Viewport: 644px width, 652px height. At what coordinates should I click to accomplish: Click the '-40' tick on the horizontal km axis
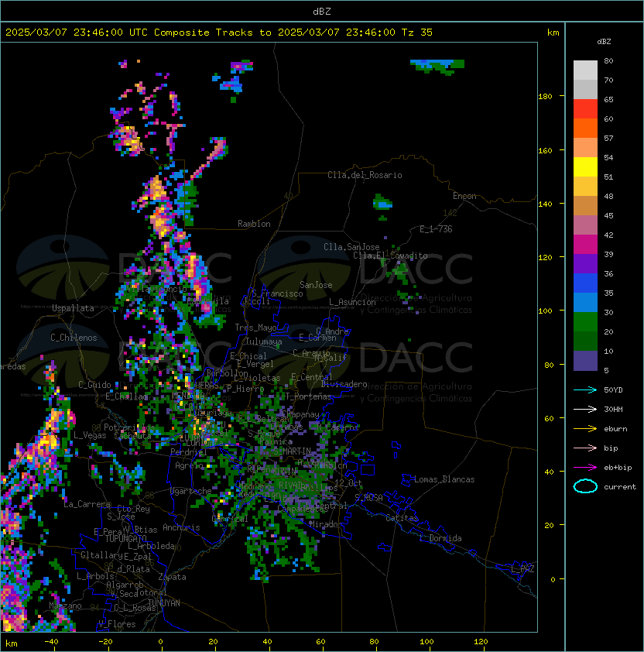(x=51, y=642)
